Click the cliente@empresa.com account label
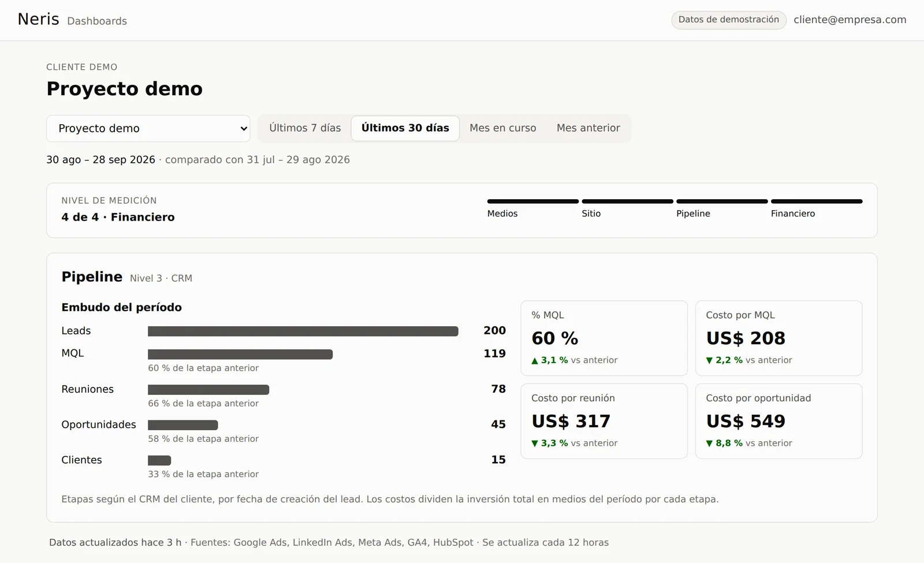The width and height of the screenshot is (924, 563). coord(850,20)
